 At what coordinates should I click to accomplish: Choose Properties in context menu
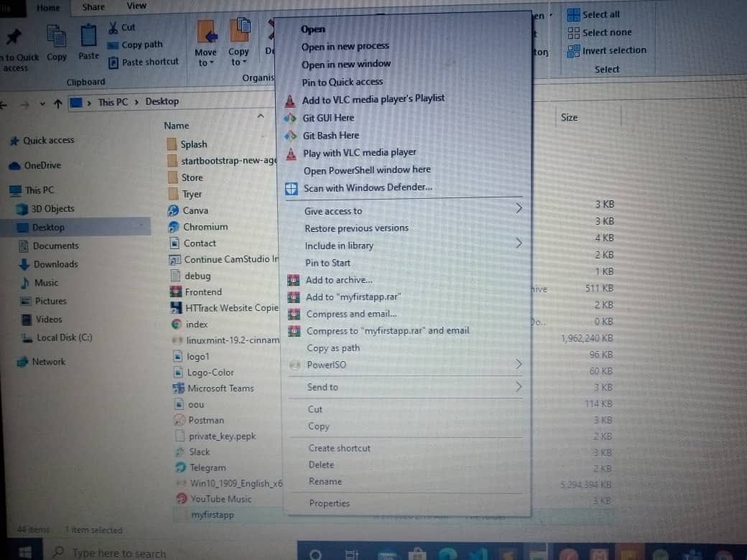click(329, 503)
